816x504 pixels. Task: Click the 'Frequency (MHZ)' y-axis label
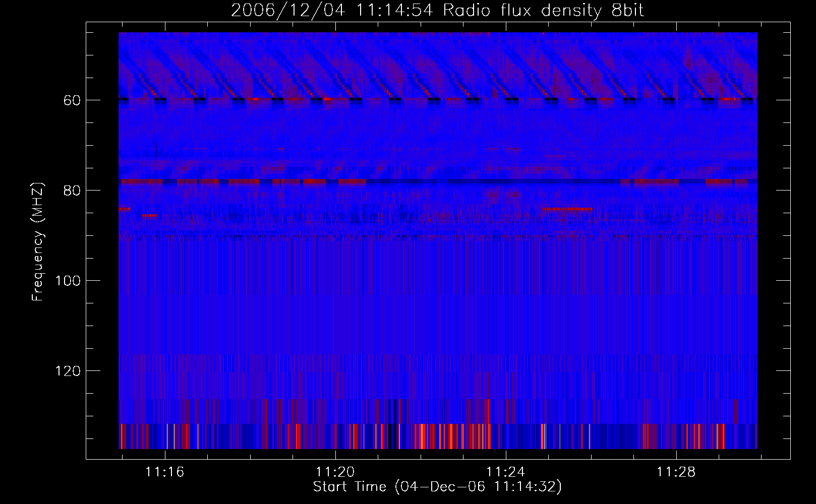tap(38, 242)
